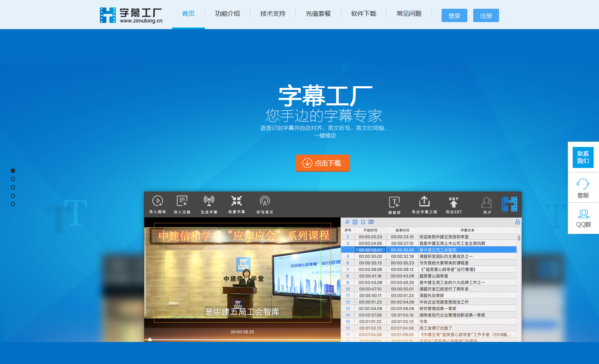
Task: Click the video preview frame
Action: (x=242, y=273)
